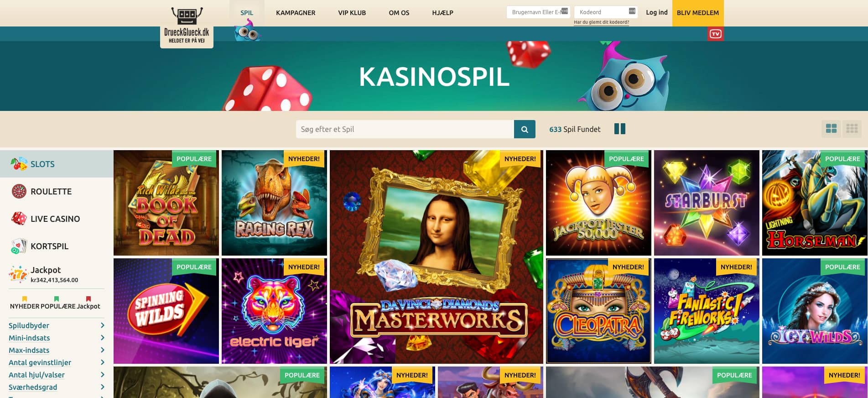Focus the Søg efter et Spil field
This screenshot has height=398, width=868.
(x=405, y=129)
